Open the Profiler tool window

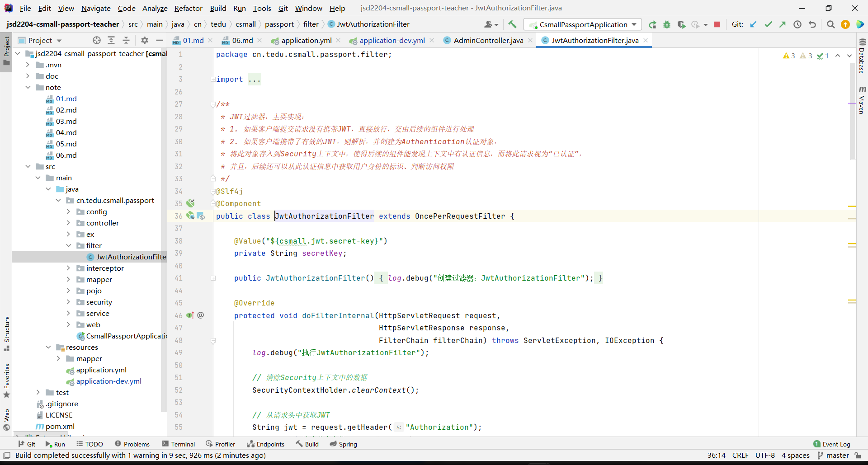(x=221, y=444)
